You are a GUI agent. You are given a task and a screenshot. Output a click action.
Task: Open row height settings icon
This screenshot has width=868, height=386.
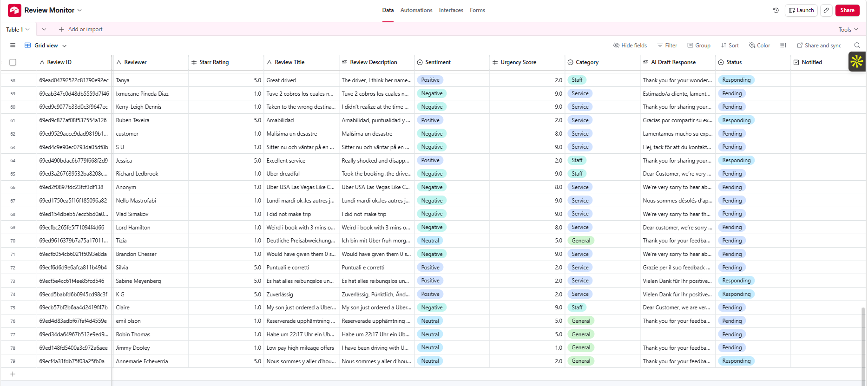783,46
